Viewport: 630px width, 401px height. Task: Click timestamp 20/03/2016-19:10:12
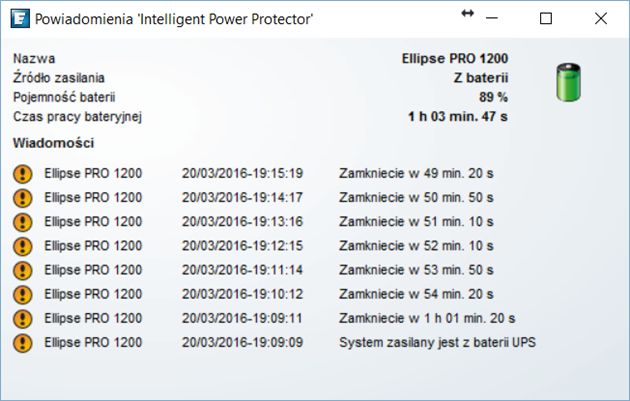pyautogui.click(x=242, y=294)
